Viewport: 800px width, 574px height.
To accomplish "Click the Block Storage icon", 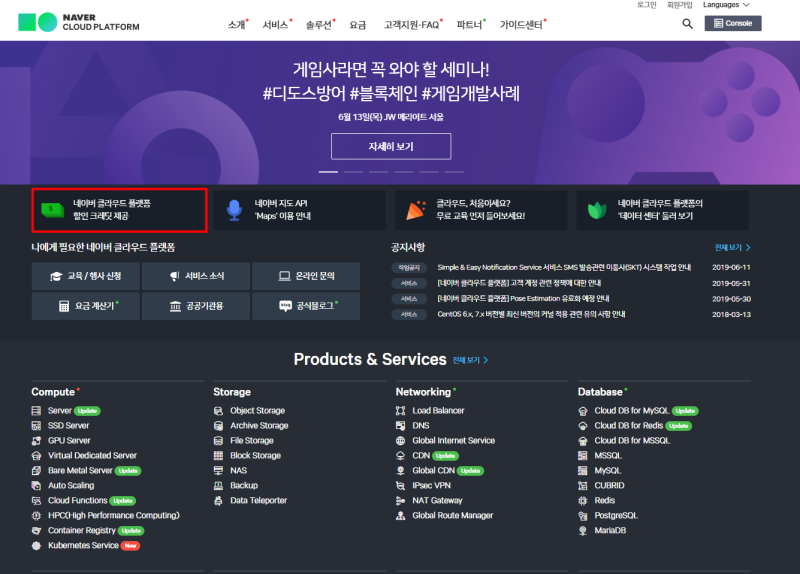I will (218, 456).
